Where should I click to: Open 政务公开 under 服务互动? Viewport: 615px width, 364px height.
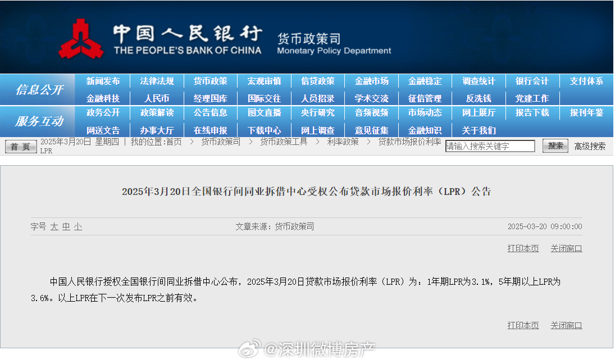pos(103,112)
